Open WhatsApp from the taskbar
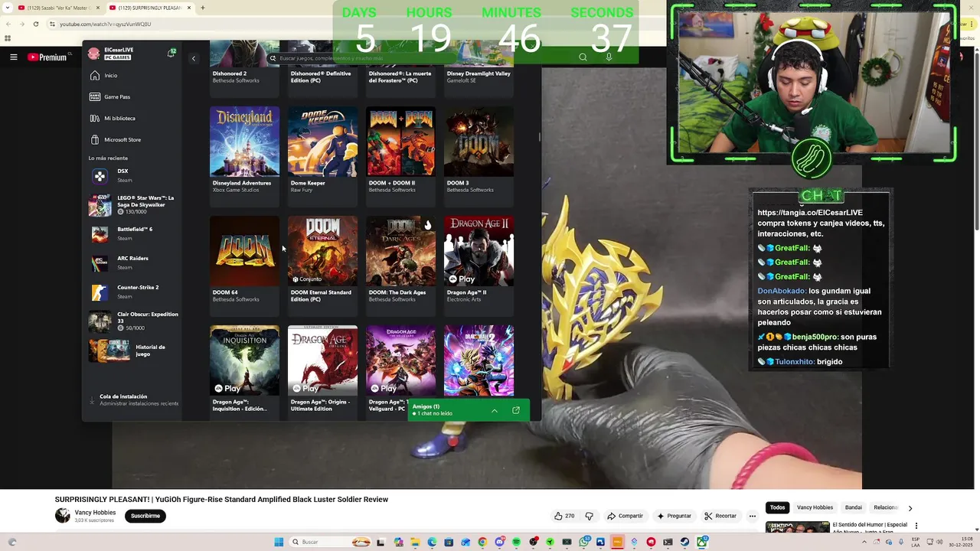 584,542
